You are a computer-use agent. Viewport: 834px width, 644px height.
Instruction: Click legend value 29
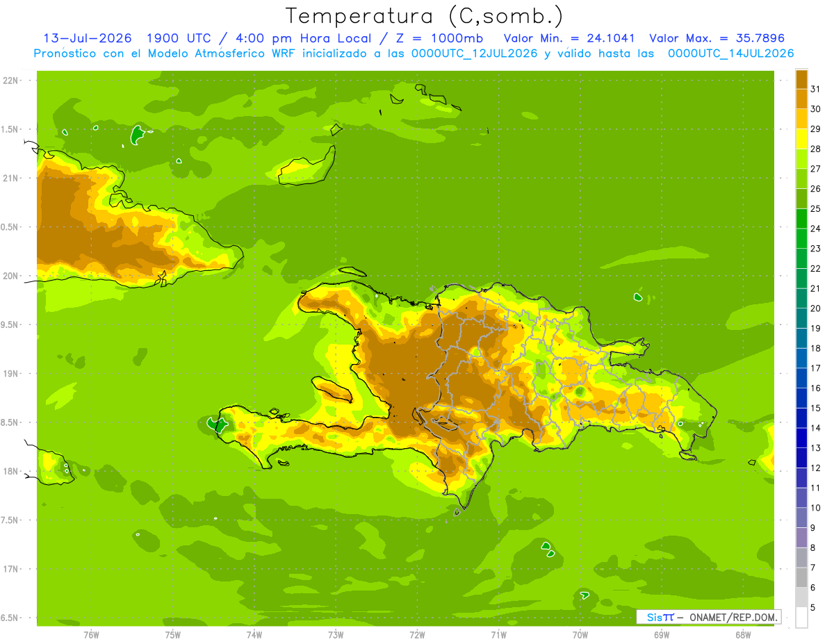815,129
